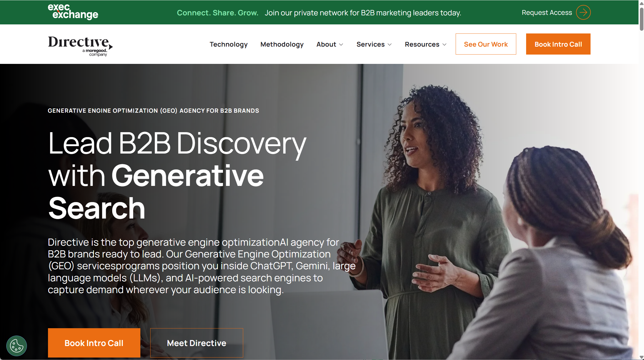Open the Methodology menu item
This screenshot has width=644, height=360.
click(x=282, y=44)
